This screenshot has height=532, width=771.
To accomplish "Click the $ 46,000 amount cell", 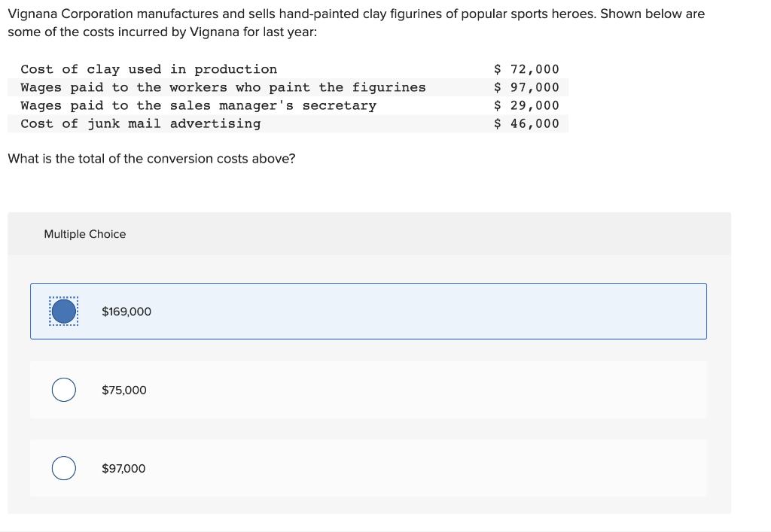I will point(526,124).
